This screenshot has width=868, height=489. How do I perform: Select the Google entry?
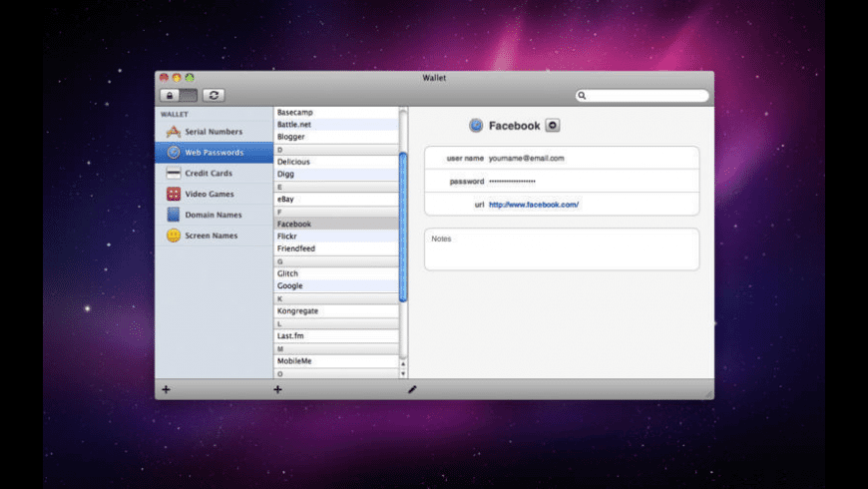(336, 285)
